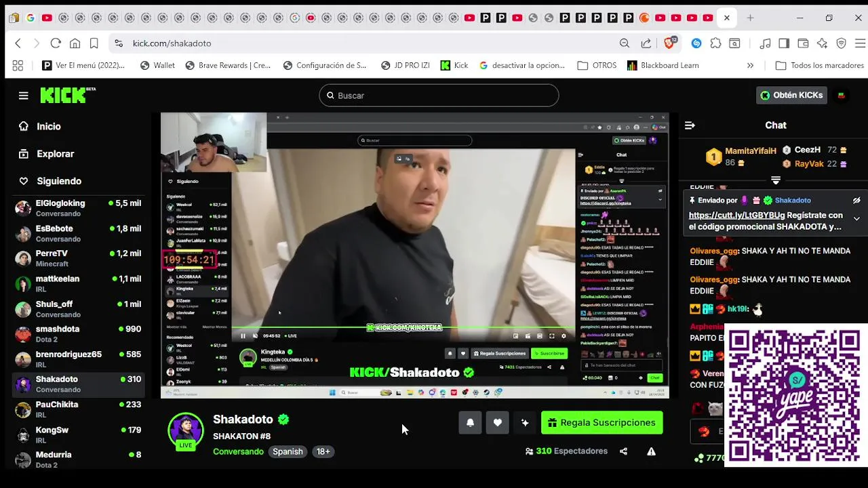This screenshot has width=868, height=488.
Task: Open the music note media control
Action: click(x=766, y=43)
